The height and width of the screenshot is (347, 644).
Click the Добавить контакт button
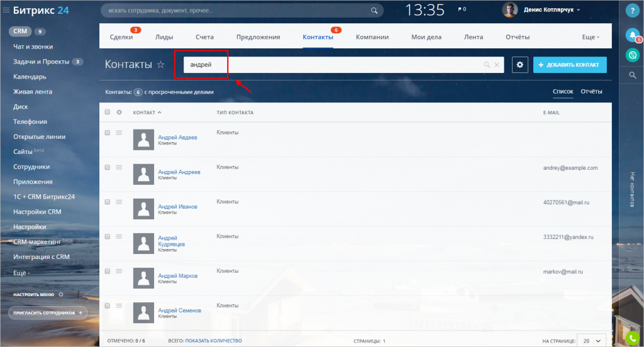570,65
